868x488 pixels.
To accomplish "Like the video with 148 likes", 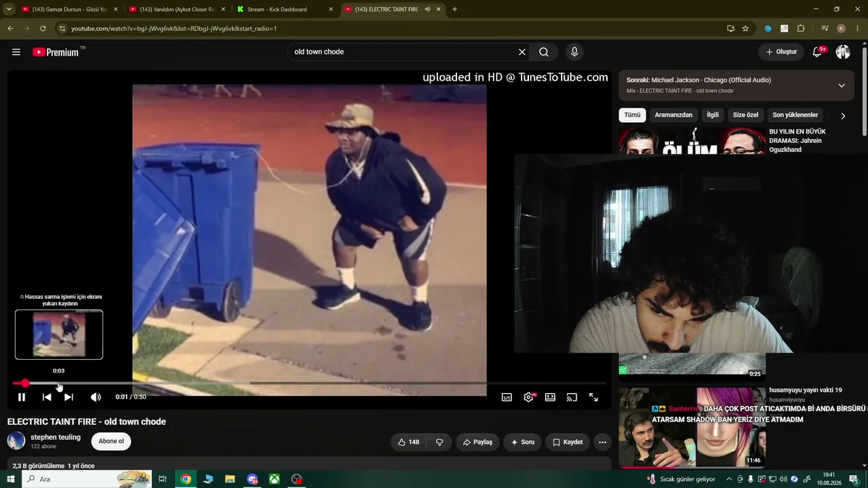I will [408, 442].
